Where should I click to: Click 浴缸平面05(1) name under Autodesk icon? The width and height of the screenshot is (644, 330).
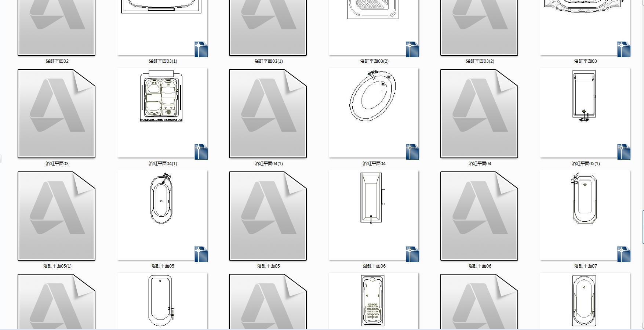point(57,266)
